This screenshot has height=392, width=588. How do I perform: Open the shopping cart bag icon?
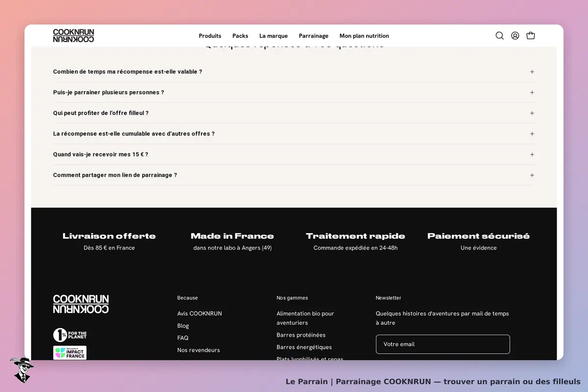(531, 36)
